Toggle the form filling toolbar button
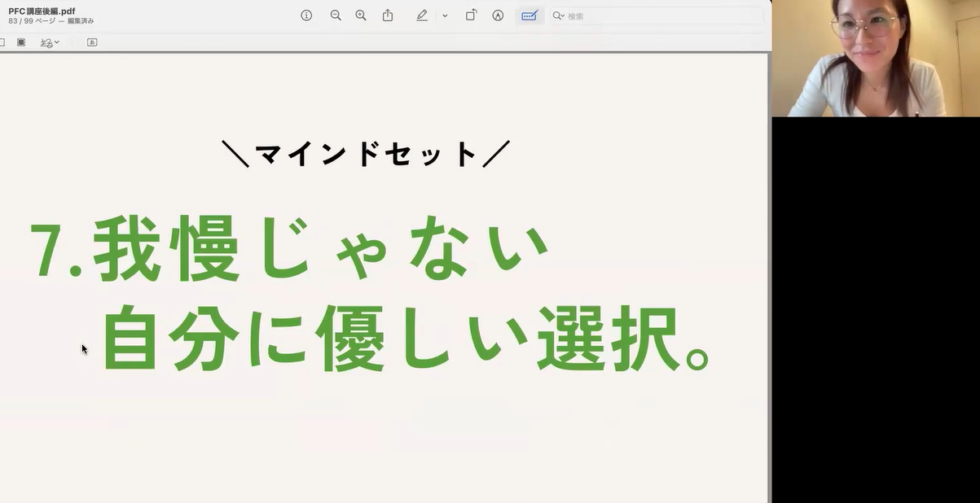Screen dimensions: 980x503 point(530,15)
